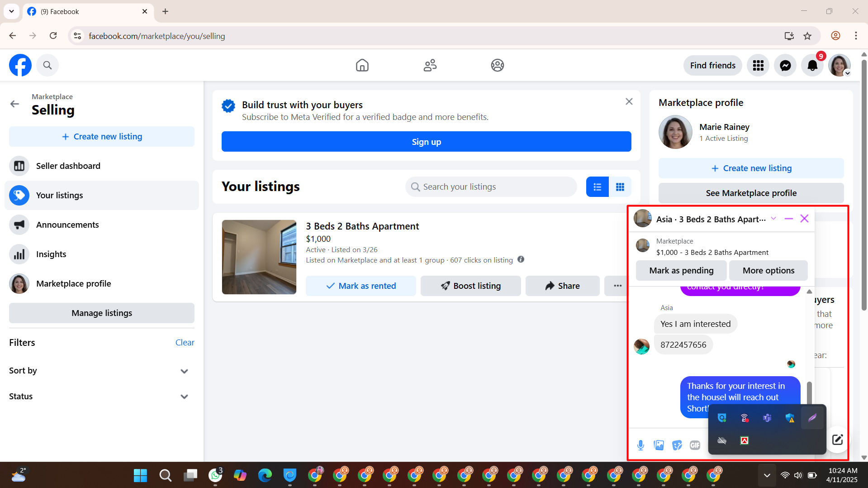Click the Facebook page vertical scrollbar thumb
Screen dimensions: 868x488
[x=864, y=186]
